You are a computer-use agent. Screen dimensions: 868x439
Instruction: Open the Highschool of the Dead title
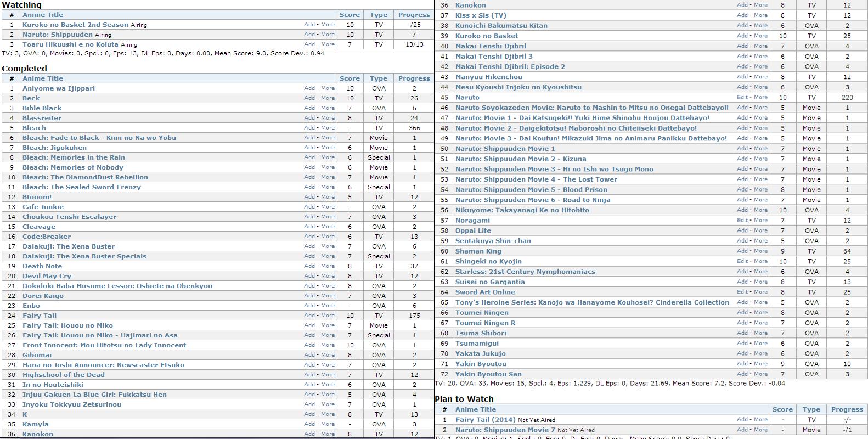pyautogui.click(x=64, y=375)
